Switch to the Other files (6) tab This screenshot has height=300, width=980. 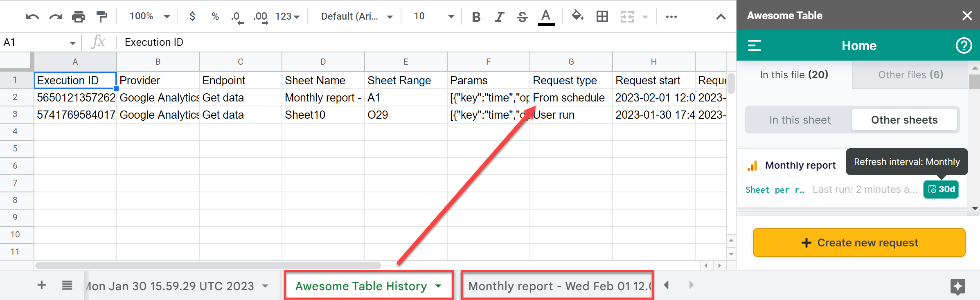coord(910,75)
